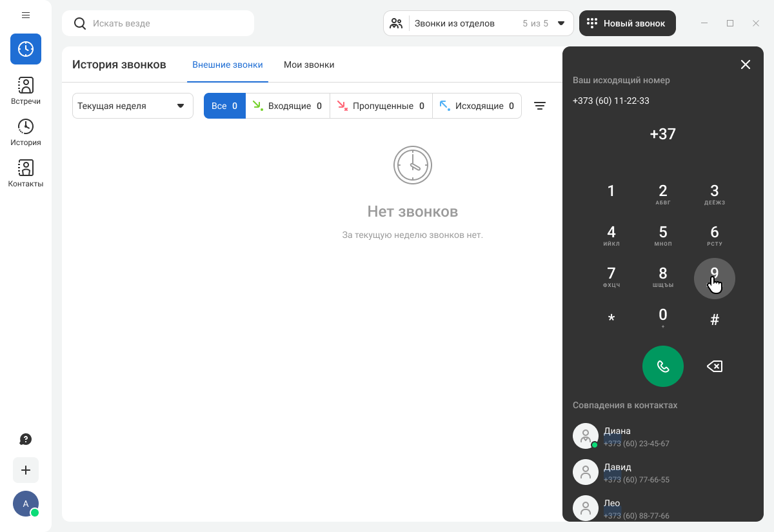Open Контакты in the sidebar

[26, 173]
